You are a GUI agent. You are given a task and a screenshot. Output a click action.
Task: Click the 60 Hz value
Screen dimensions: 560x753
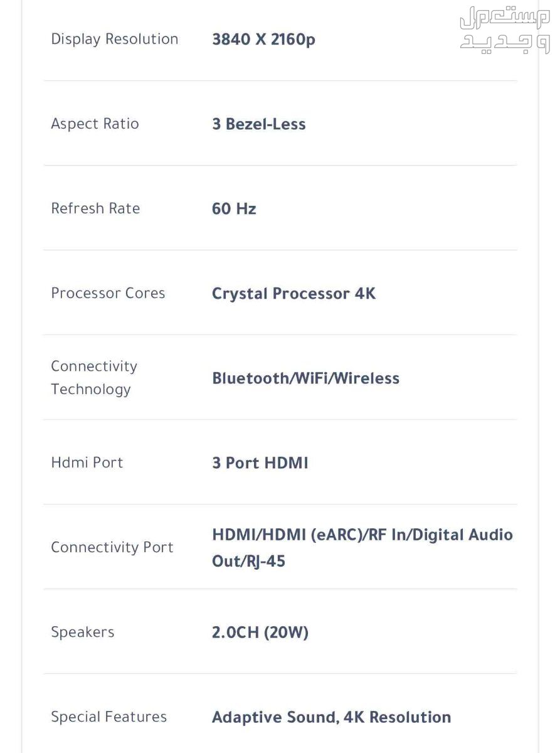[x=234, y=209]
